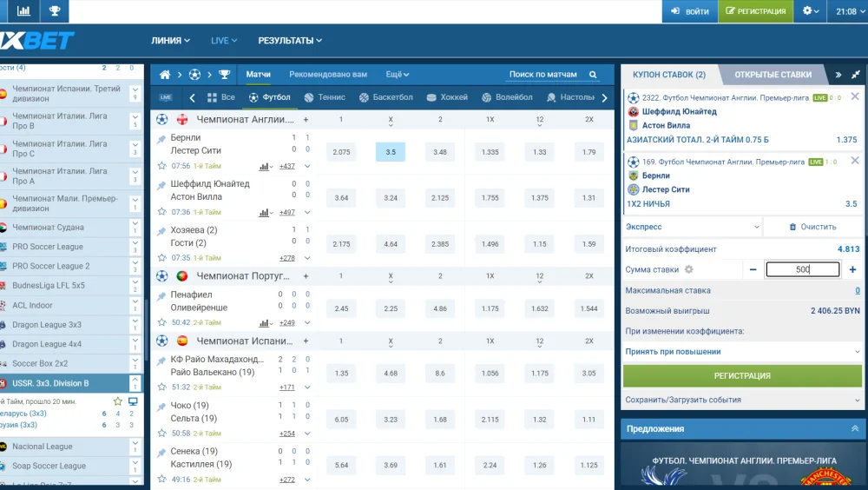
Task: Click the Войти login button
Action: point(689,11)
